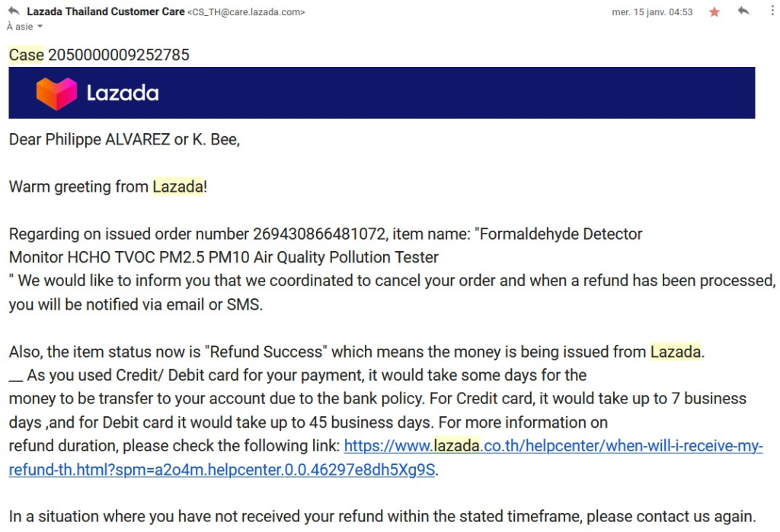Screen dimensions: 780x532
Task: Unstar the email by clicking the red star
Action: (713, 11)
